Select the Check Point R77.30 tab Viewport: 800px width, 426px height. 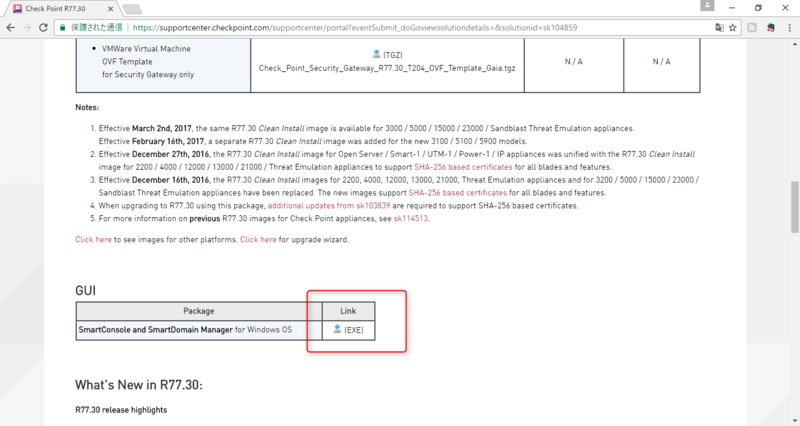pos(61,9)
